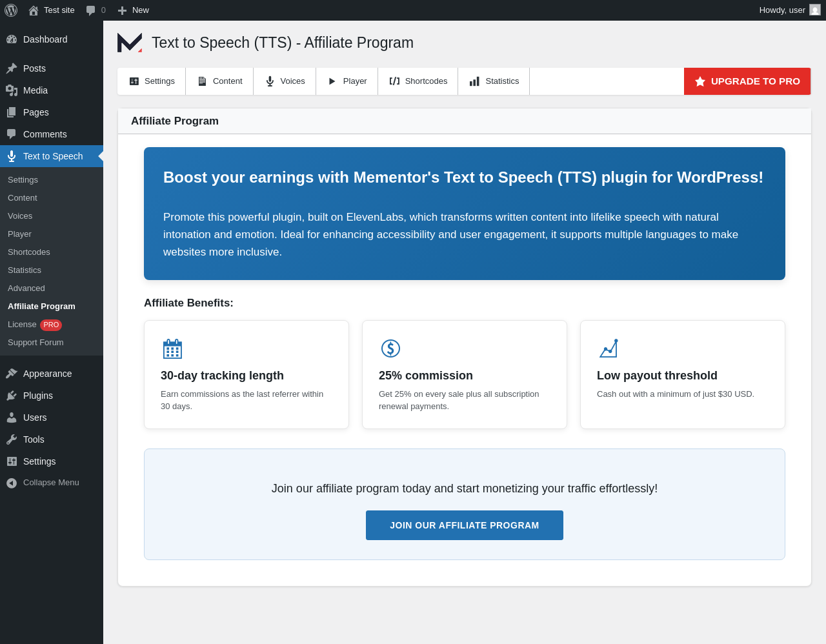
Task: Open Dashboard from the sidebar
Action: 52,39
